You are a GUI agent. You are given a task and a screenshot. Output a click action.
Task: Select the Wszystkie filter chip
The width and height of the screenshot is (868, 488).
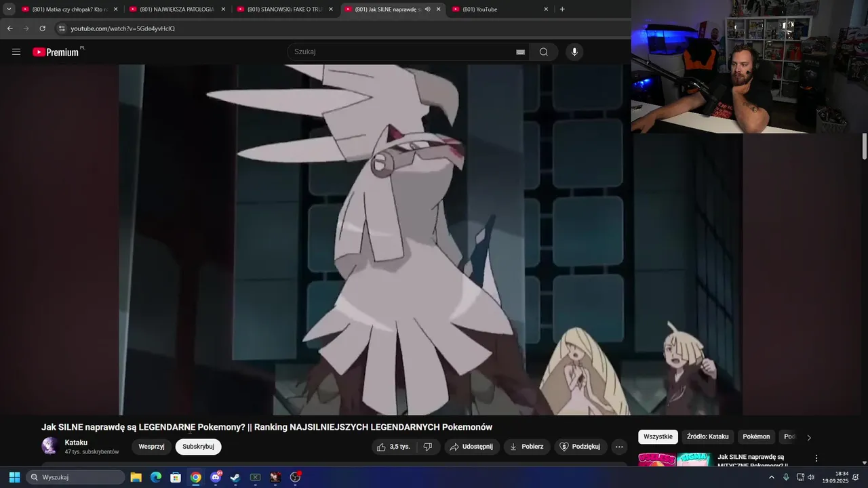click(x=658, y=437)
